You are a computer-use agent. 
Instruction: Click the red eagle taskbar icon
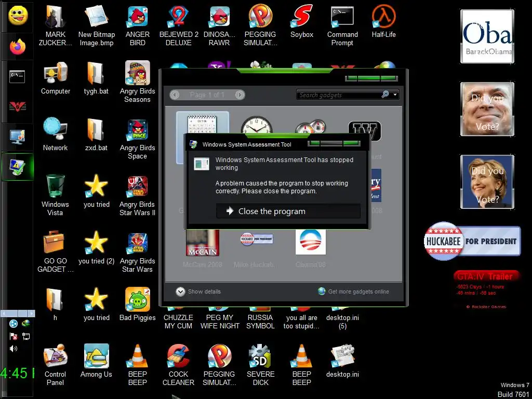coord(17,107)
